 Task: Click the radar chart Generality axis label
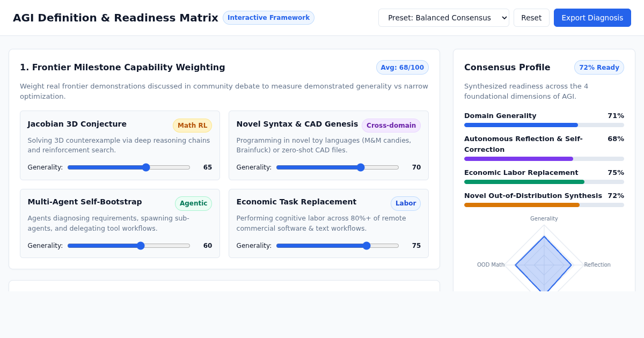click(544, 218)
